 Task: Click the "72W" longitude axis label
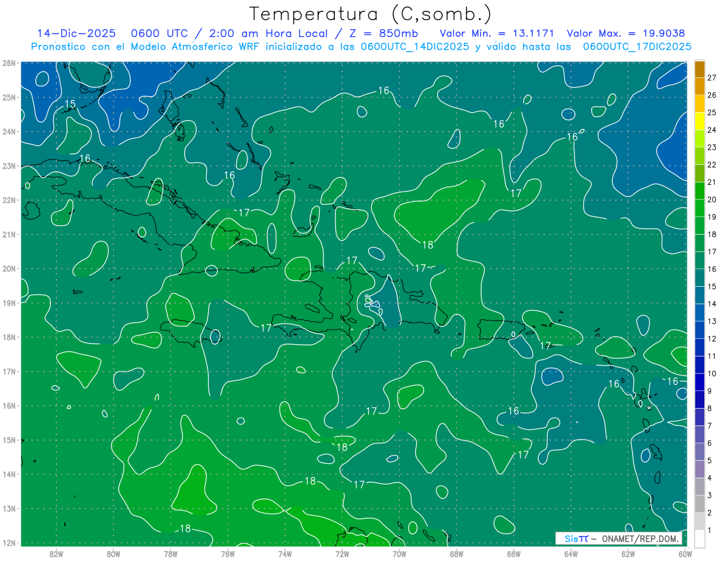click(342, 553)
